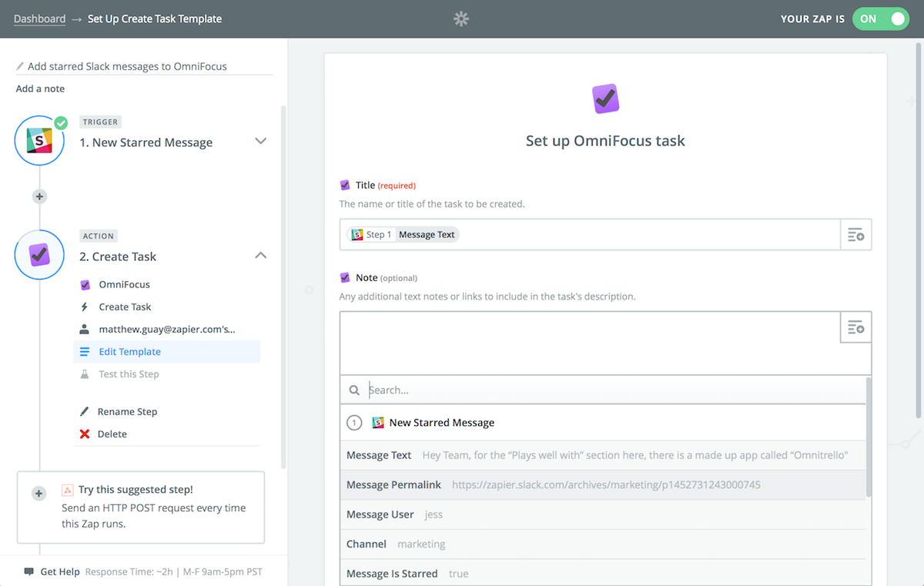Click the Note field OmniFocus icon
Screen dimensions: 924x586
[345, 277]
